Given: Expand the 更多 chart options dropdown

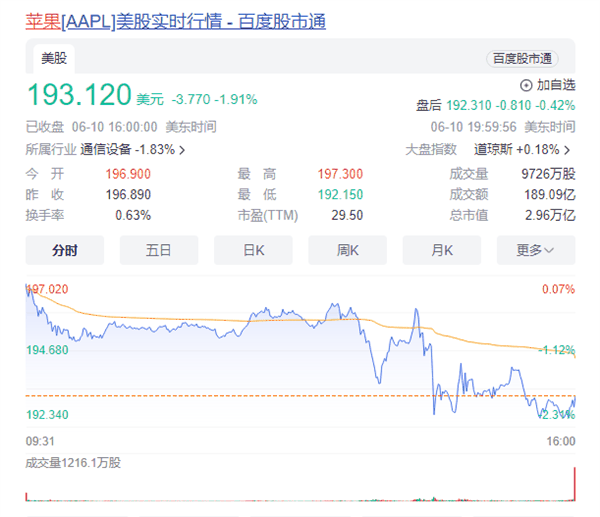Looking at the screenshot, I should click(x=536, y=250).
